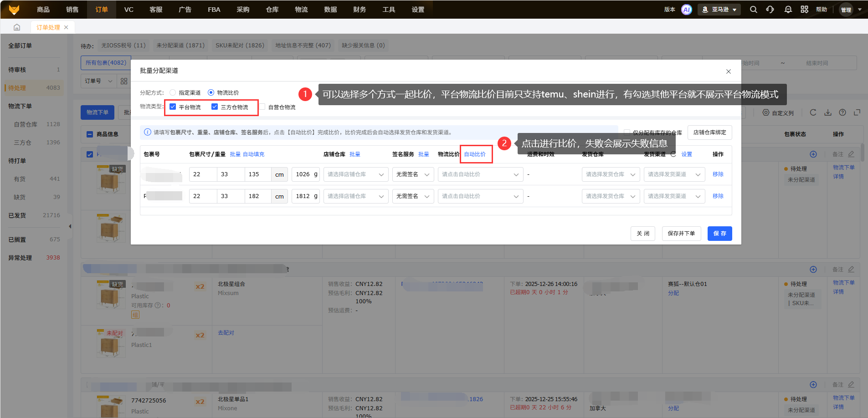Open the 财务 menu

pos(360,10)
